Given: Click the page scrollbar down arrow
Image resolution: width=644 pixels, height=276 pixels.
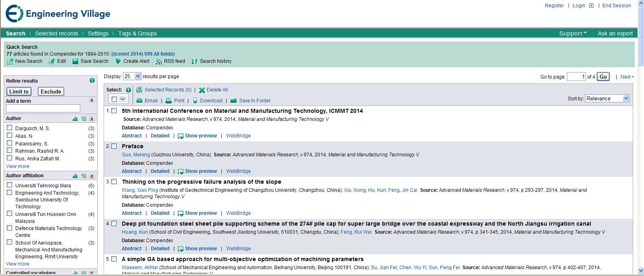Looking at the screenshot, I should tap(641, 271).
